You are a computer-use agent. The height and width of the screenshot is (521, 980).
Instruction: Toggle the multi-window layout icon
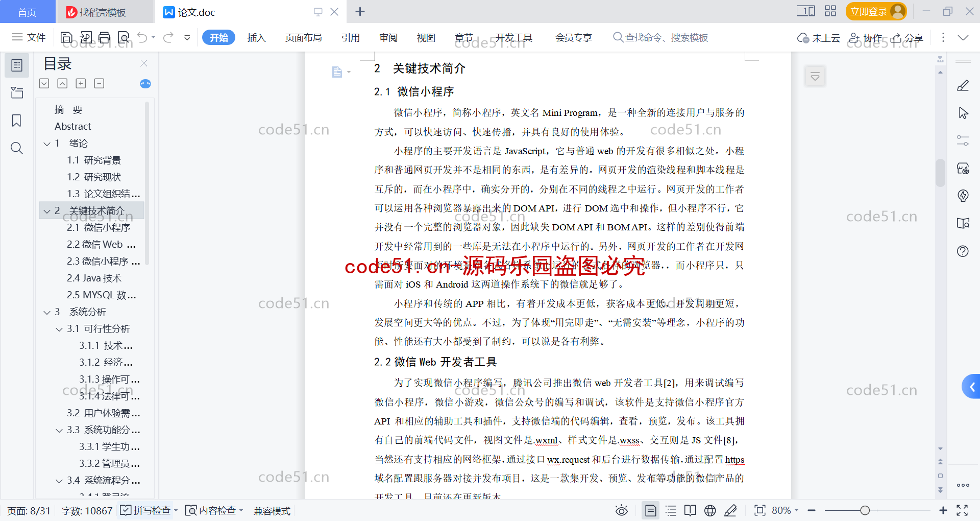(x=806, y=11)
